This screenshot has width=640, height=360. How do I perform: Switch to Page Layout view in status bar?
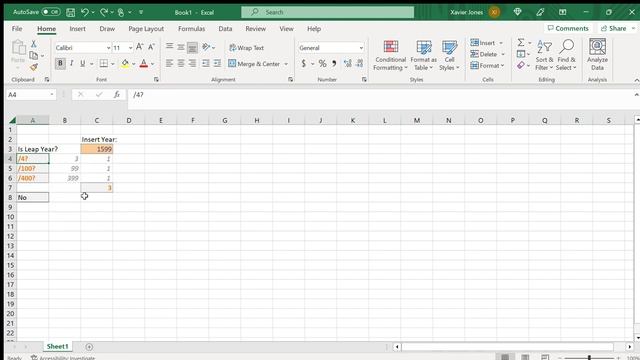tap(525, 357)
